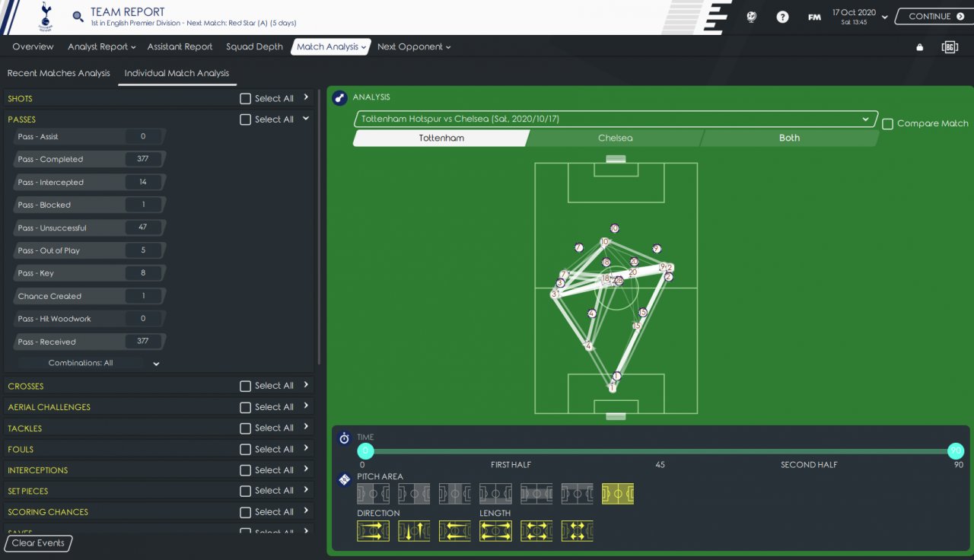974x560 pixels.
Task: Click the Analysis panel header icon
Action: pos(340,97)
